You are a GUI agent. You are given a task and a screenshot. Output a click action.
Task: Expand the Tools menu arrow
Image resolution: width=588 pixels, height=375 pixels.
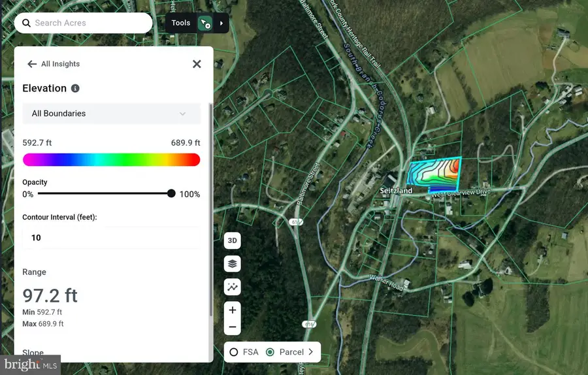click(x=221, y=24)
